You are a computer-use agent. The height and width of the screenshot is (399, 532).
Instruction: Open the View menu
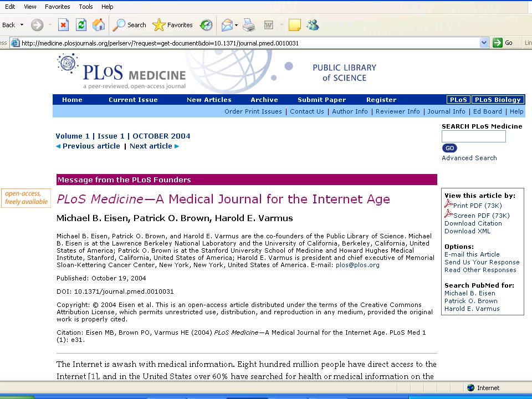(x=30, y=7)
